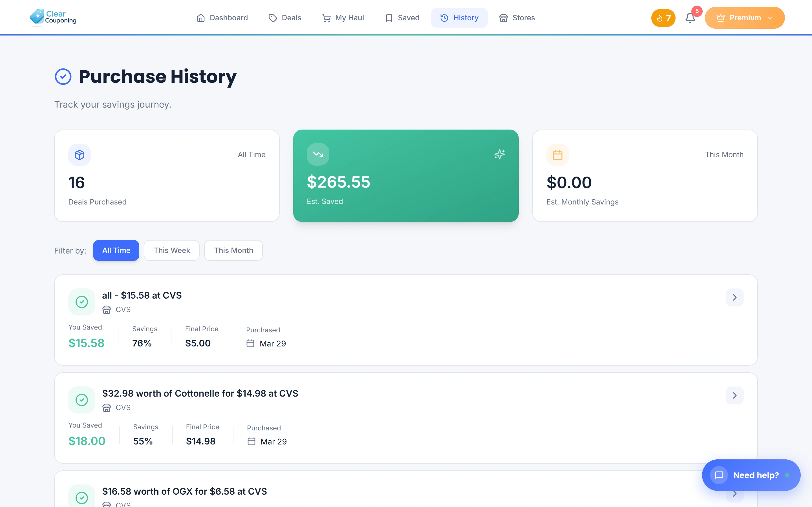The height and width of the screenshot is (507, 812).
Task: Click the Est. Monthly Savings calendar icon
Action: tap(557, 154)
